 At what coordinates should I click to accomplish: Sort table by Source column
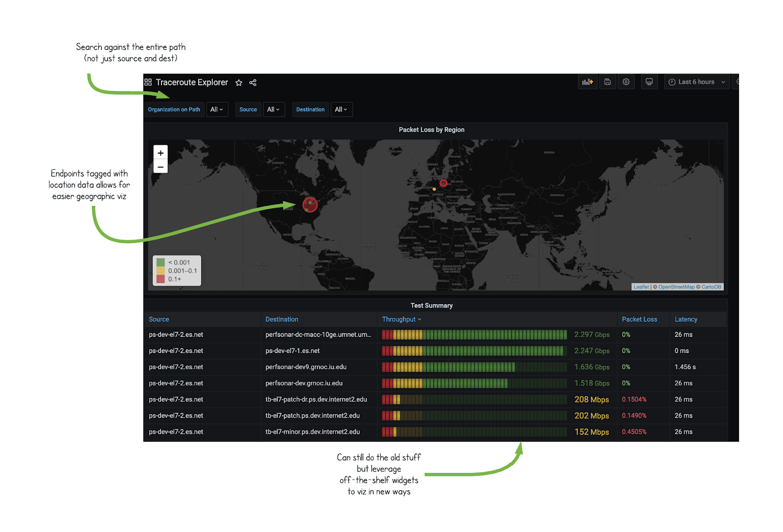pos(159,319)
